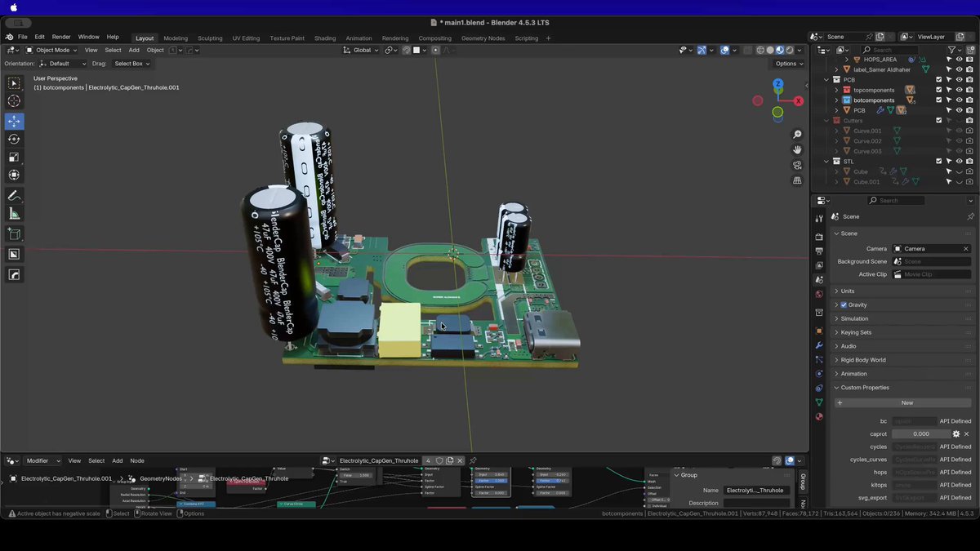Select the Scale tool in toolbar
Viewport: 980px width, 551px height.
14,157
